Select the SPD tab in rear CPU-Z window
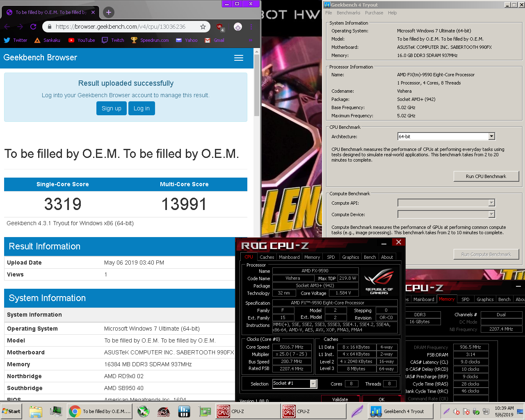The image size is (525, 420). [x=466, y=299]
